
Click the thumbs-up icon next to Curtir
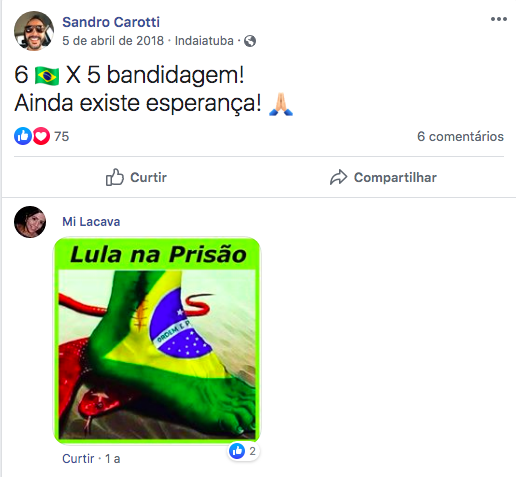pos(115,177)
